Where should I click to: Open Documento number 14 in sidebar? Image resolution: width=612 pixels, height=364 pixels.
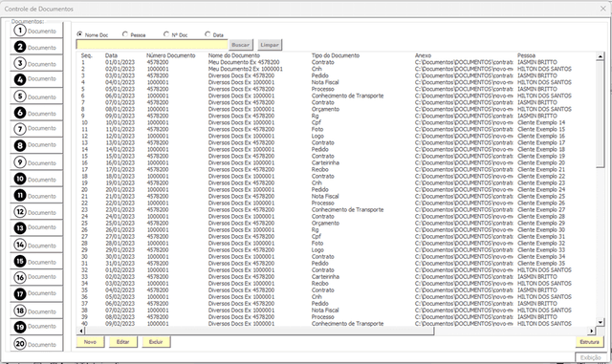[x=36, y=245]
